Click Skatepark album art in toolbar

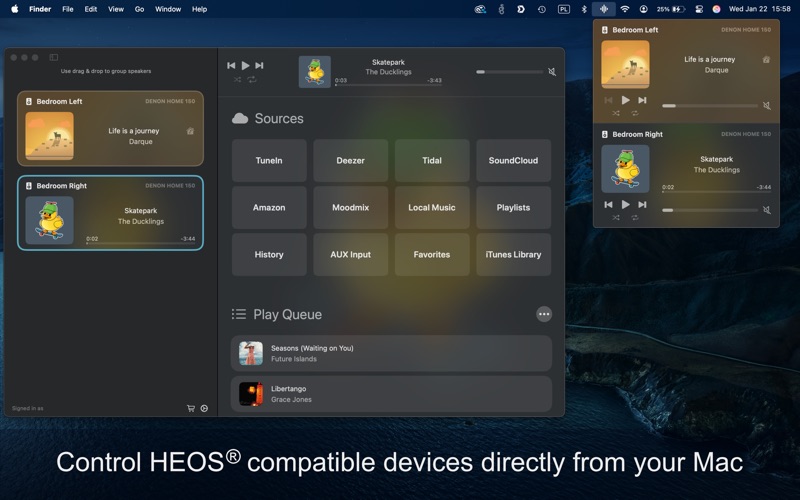315,72
